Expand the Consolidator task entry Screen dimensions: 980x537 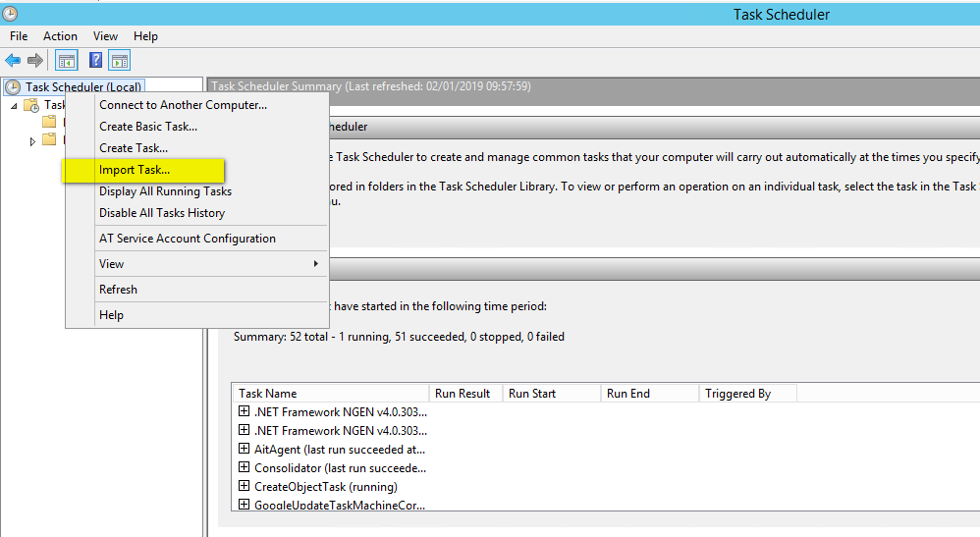coord(245,467)
